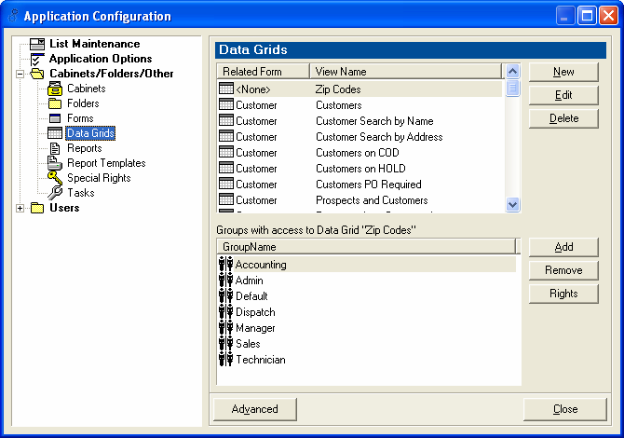Image resolution: width=624 pixels, height=438 pixels.
Task: Click the data grid list scroll down arrow
Action: point(513,204)
